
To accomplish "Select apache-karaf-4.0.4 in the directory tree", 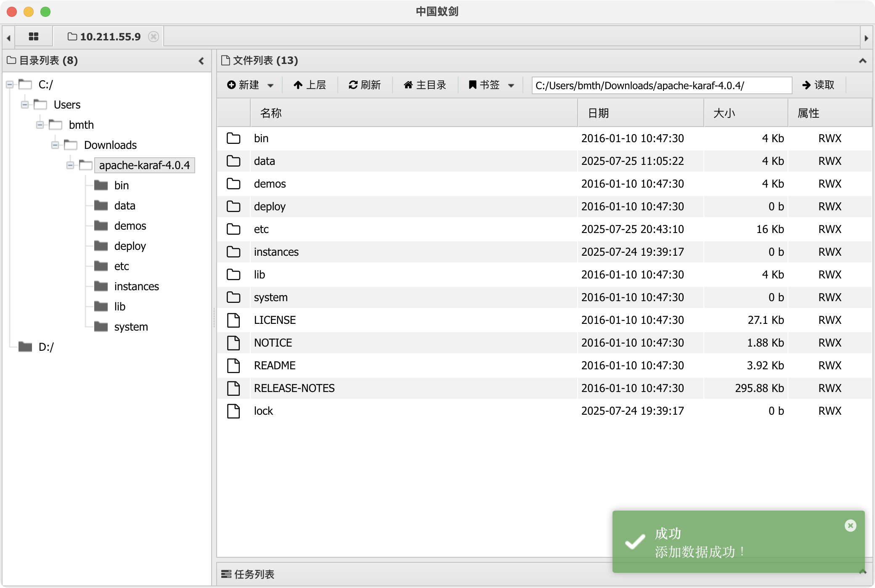I will [x=144, y=165].
